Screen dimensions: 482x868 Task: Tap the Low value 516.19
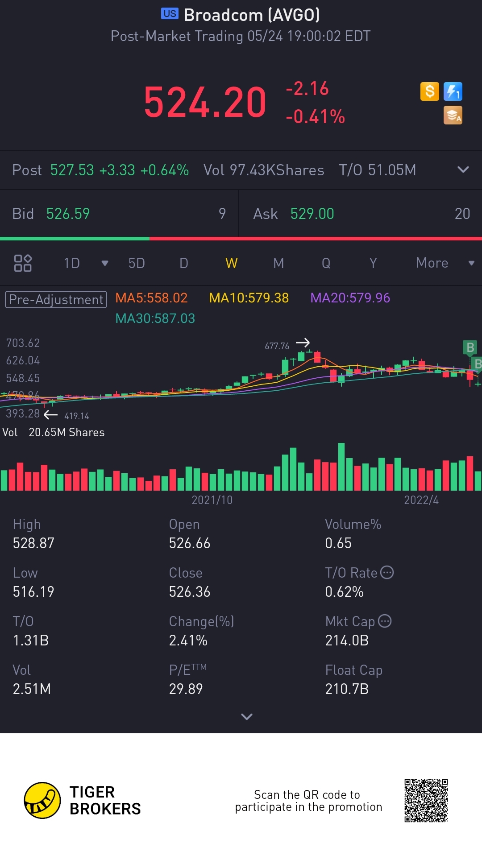click(33, 592)
